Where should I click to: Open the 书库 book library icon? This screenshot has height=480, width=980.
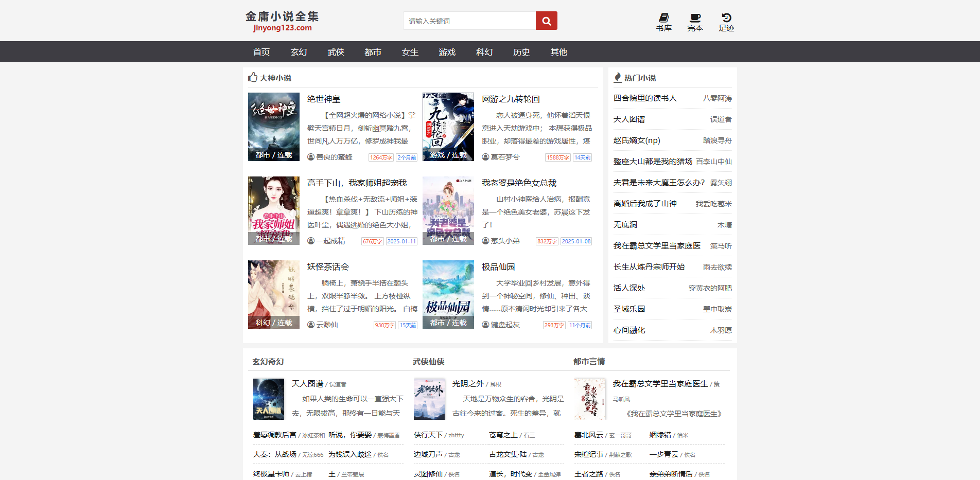(663, 17)
